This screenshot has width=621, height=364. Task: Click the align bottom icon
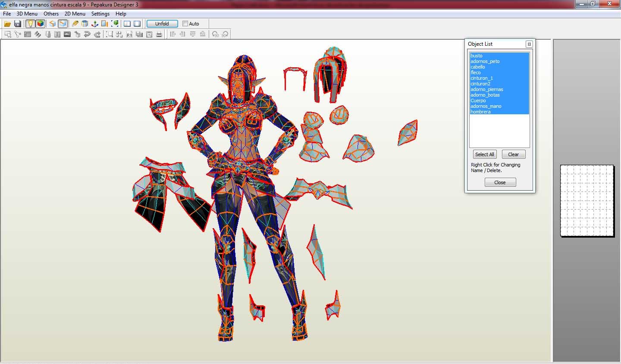coord(202,34)
